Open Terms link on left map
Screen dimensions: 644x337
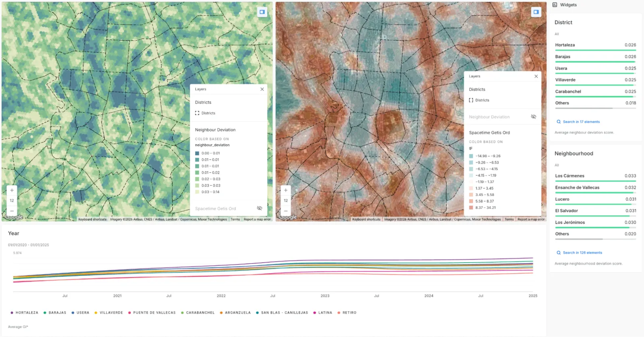235,220
